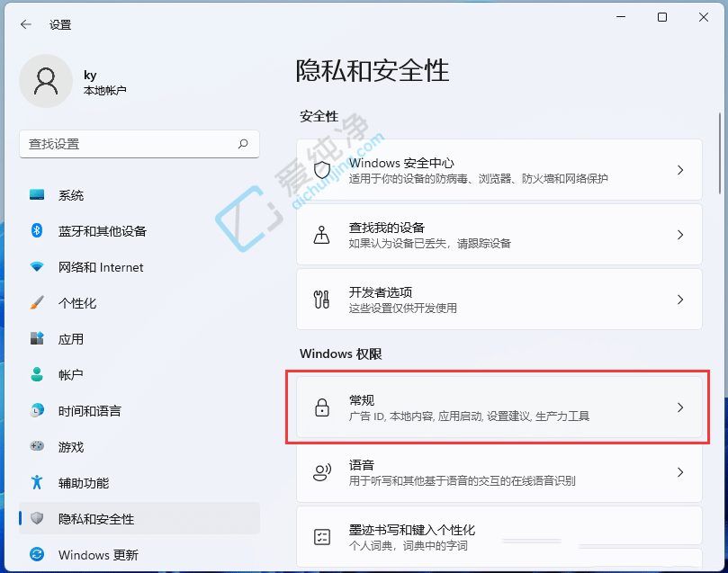Select 网络和 Internet in the sidebar
The height and width of the screenshot is (573, 728).
[139, 267]
